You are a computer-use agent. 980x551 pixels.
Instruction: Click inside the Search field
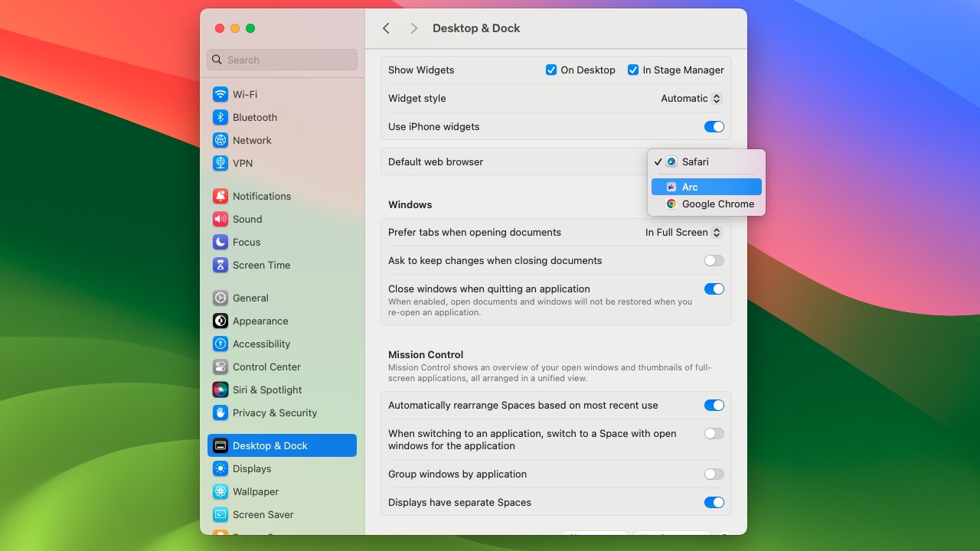(282, 60)
